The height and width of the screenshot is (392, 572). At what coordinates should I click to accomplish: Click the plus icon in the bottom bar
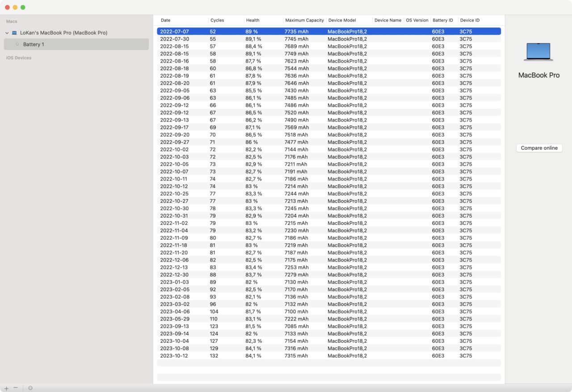[6, 388]
